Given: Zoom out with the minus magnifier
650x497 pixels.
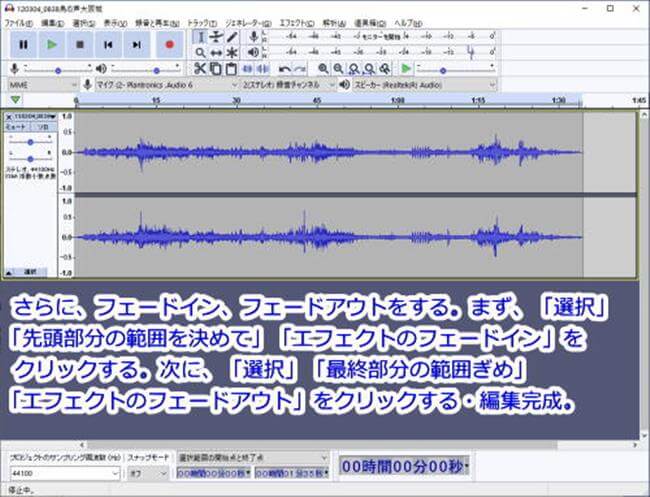Looking at the screenshot, I should (338, 69).
